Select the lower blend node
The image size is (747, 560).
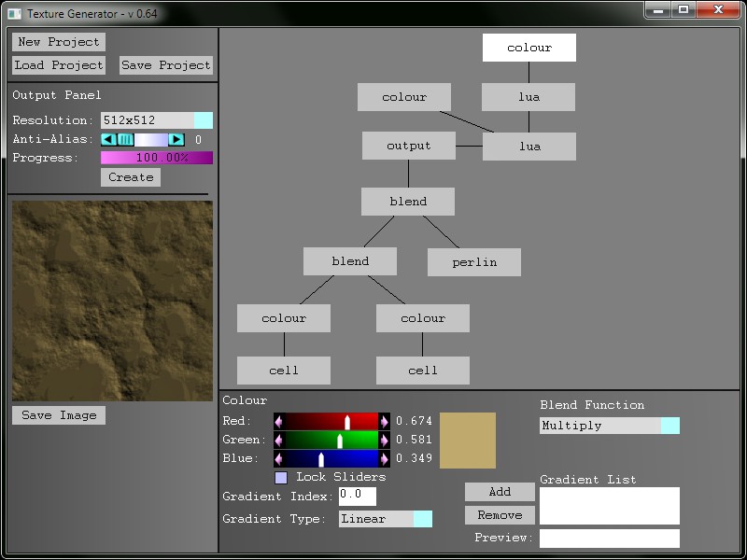tap(350, 260)
